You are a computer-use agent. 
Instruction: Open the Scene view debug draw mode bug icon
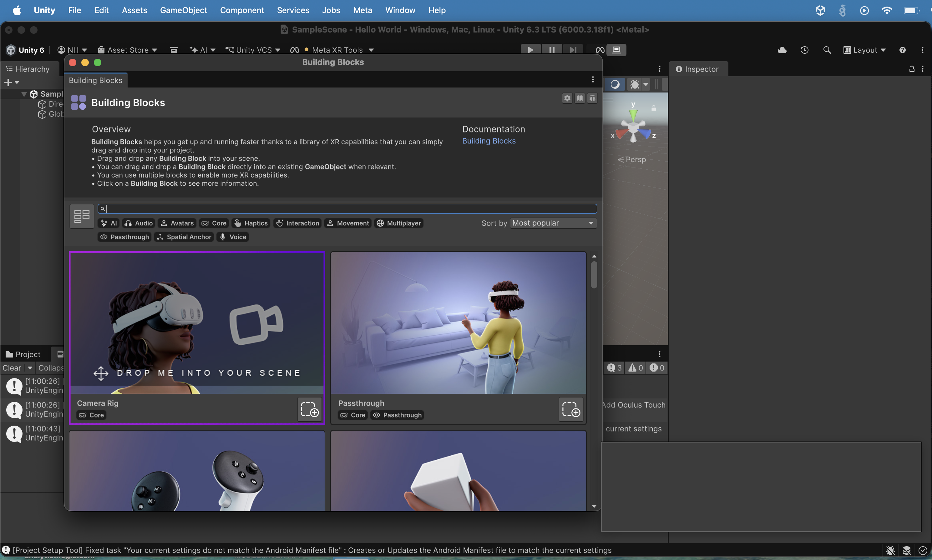coord(635,84)
